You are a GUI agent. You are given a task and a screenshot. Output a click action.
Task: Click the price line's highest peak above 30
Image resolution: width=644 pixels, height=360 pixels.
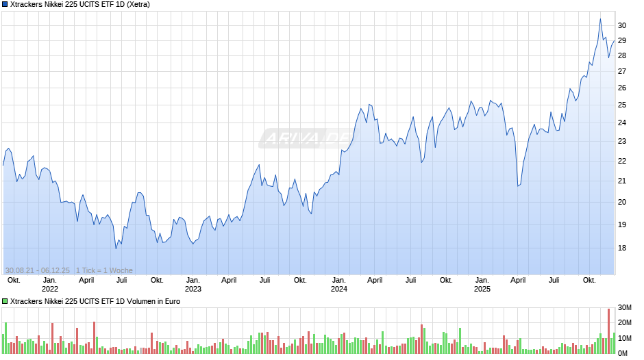pos(600,19)
